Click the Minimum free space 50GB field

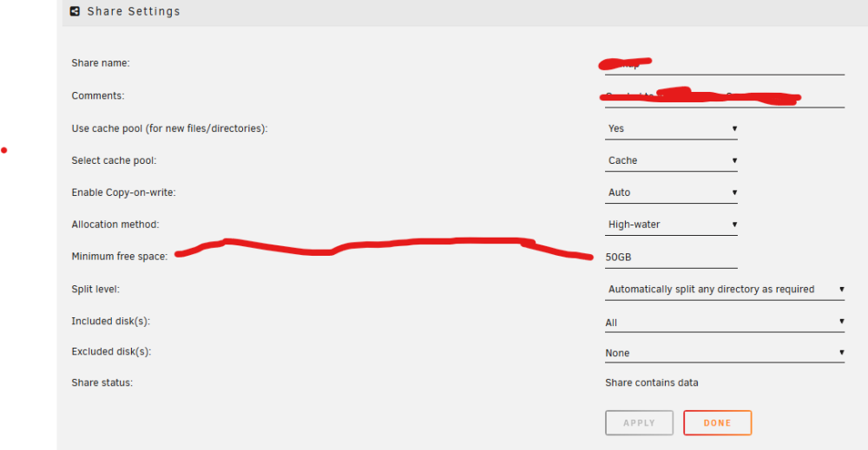671,258
